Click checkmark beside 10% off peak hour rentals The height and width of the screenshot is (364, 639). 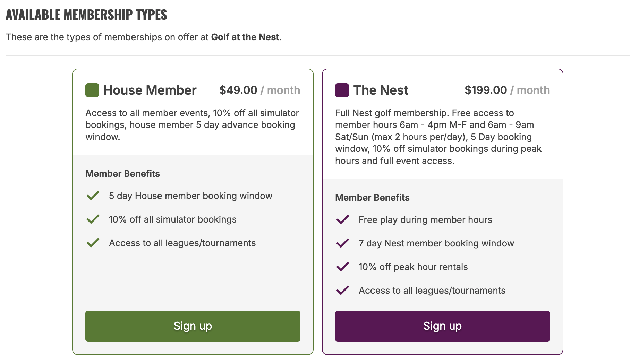click(x=343, y=267)
